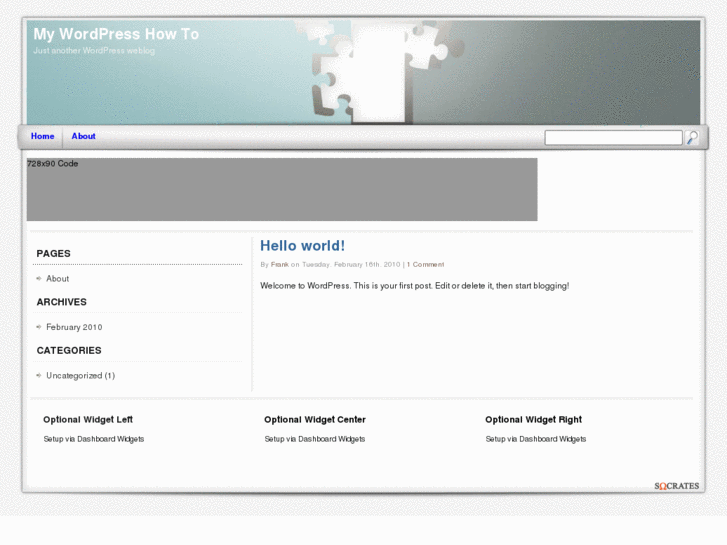727x545 pixels.
Task: Select the Optional Widget Right heading
Action: pos(534,420)
